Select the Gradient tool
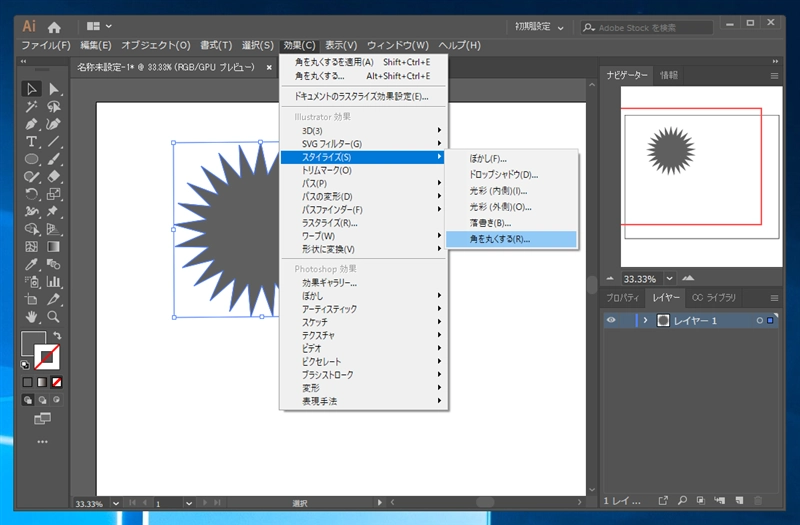 click(54, 246)
